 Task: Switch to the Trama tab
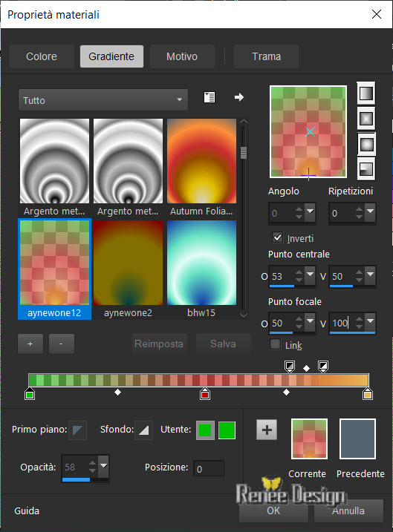point(266,56)
